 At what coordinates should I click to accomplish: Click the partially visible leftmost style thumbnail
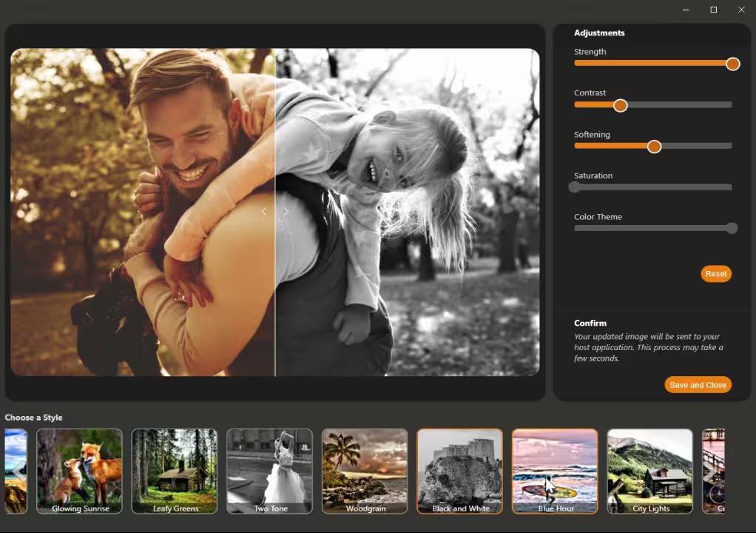pos(16,470)
